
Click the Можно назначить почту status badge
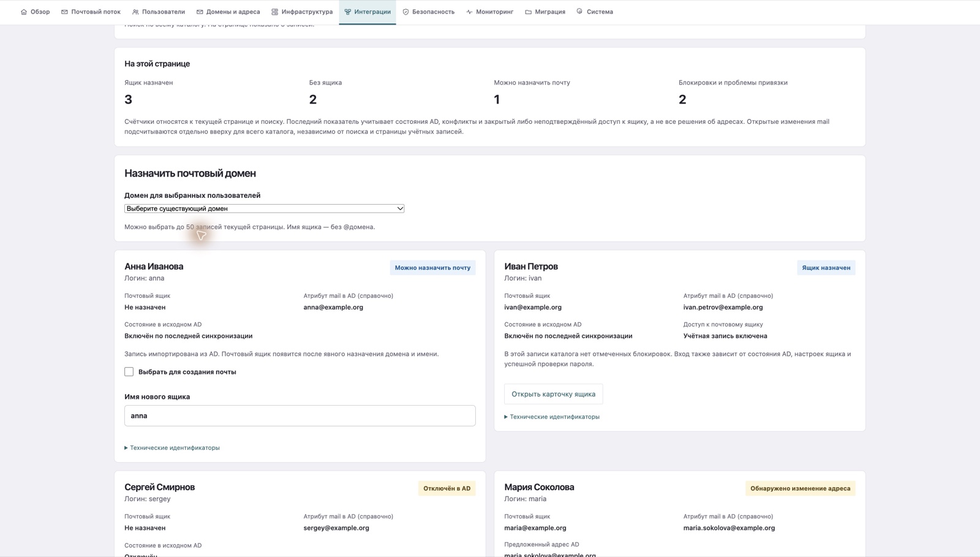(432, 268)
